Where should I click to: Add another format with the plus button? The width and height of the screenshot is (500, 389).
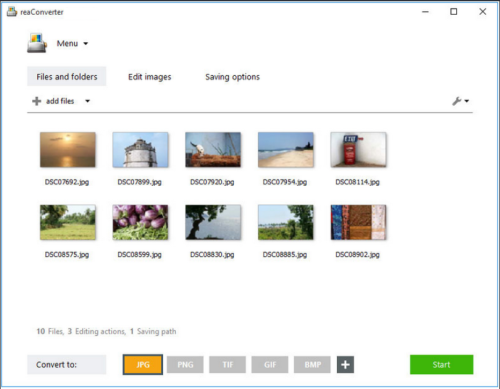[x=345, y=365]
